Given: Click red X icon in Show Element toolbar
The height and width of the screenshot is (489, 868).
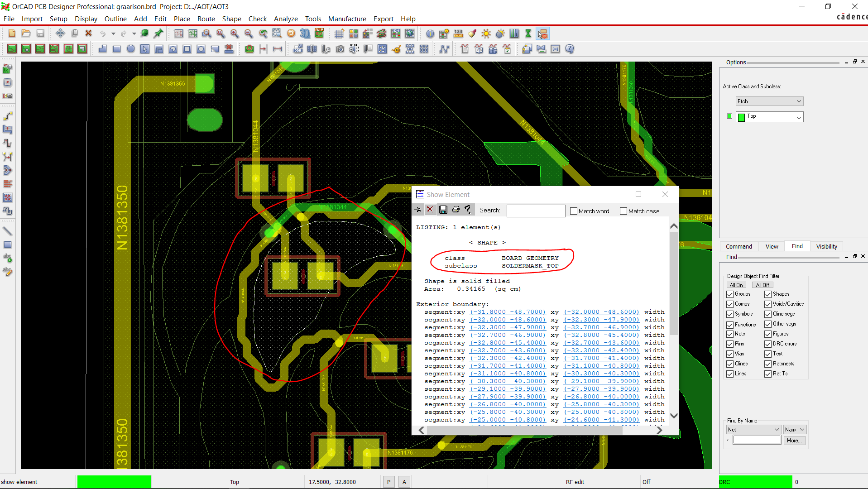Looking at the screenshot, I should (430, 210).
